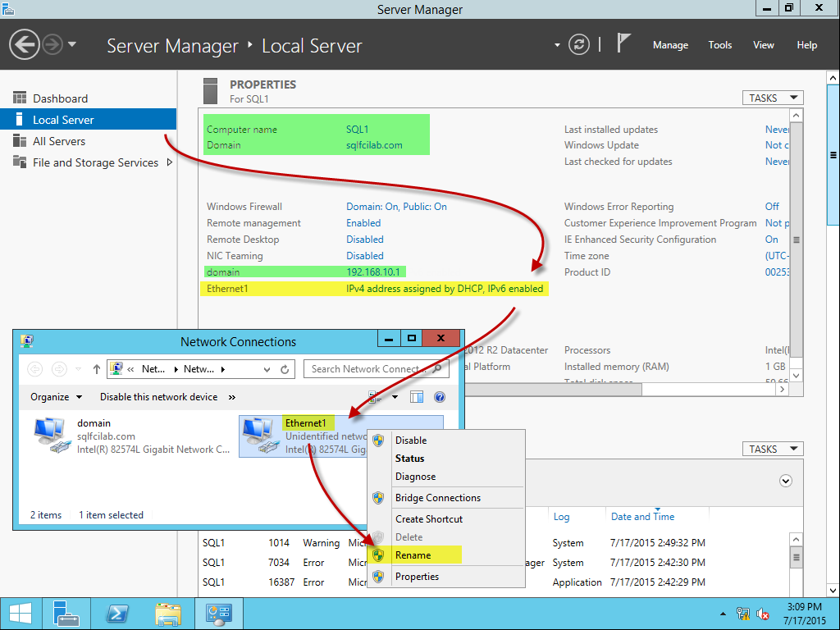Show more toolbar commands chevron
840x630 pixels.
tap(232, 397)
